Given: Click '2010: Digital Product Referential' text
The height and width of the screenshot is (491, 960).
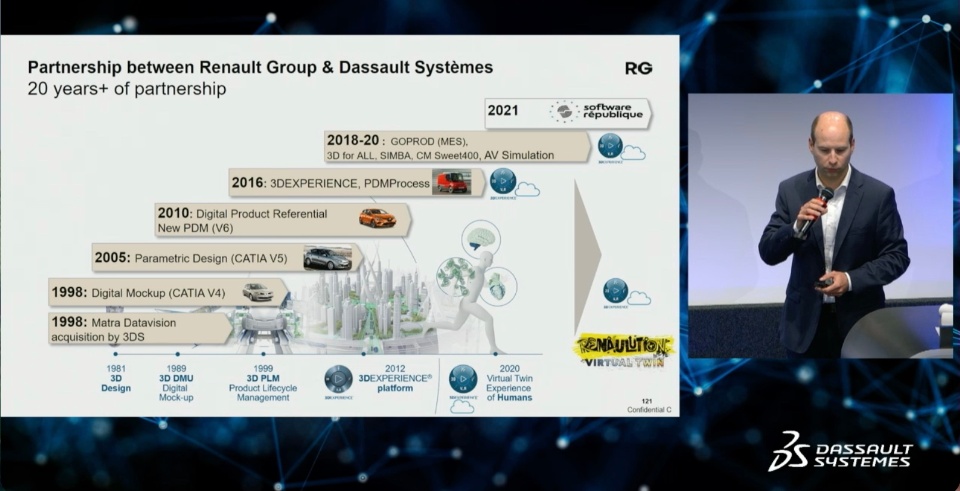Looking at the screenshot, I should pyautogui.click(x=242, y=214).
